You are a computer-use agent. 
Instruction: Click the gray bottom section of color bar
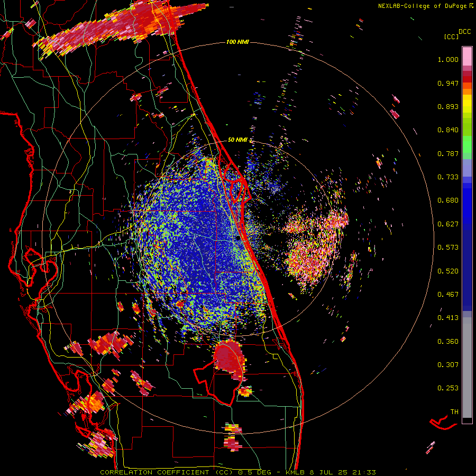tap(467, 368)
